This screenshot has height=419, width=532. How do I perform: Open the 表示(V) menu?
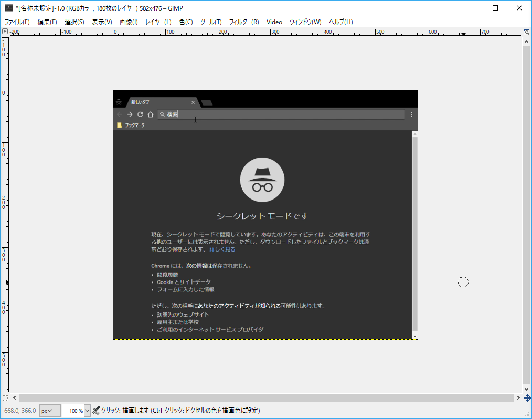coord(102,22)
